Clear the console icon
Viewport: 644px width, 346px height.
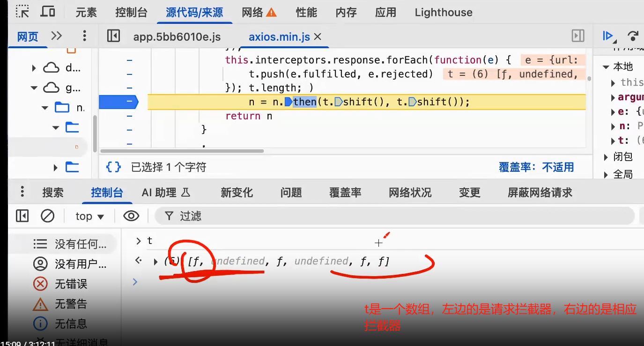(x=47, y=216)
